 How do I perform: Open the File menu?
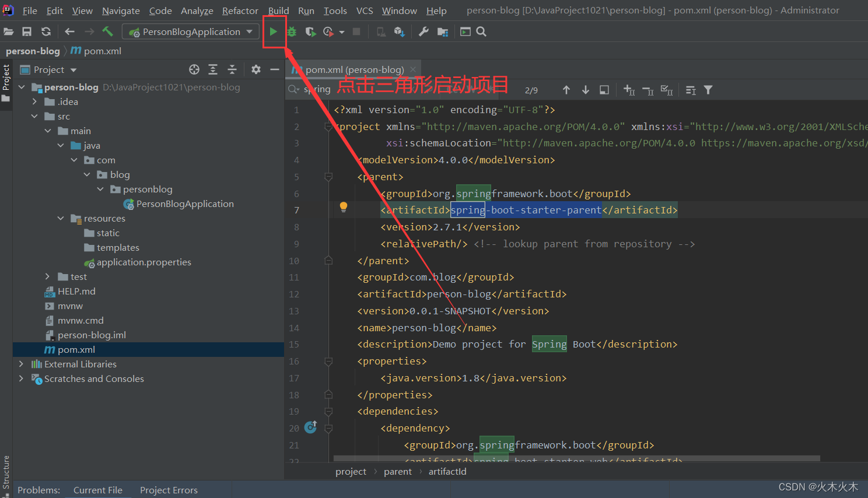[x=30, y=10]
